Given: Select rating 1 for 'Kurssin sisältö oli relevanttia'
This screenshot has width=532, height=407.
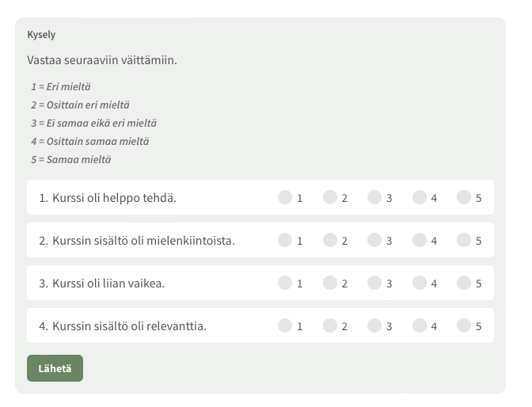Looking at the screenshot, I should 285,325.
